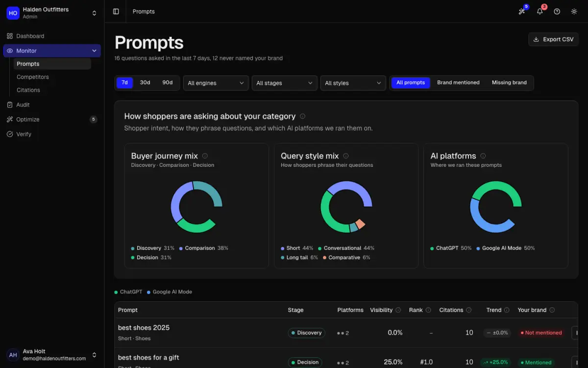Screen dimensions: 588x368
Task: Click the Discovery 31% legend swatch
Action: (x=133, y=248)
